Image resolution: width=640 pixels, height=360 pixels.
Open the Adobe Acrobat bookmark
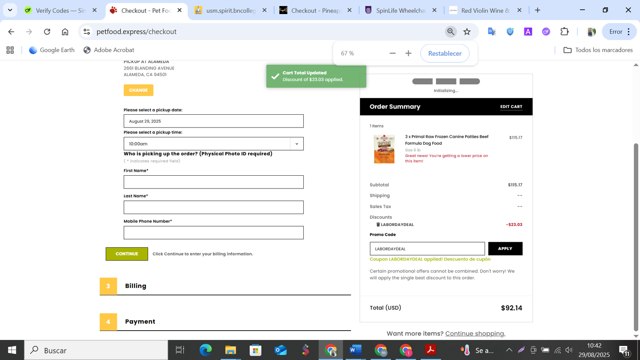[109, 50]
